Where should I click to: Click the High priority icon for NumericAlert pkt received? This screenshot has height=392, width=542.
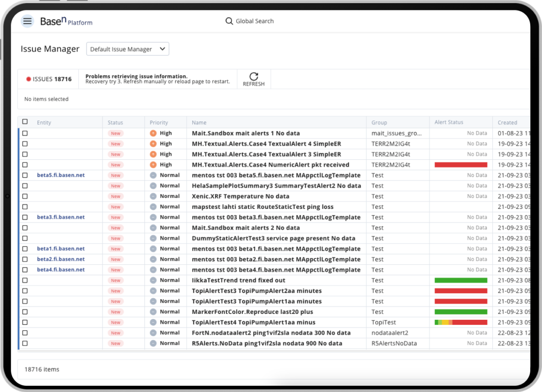tap(152, 164)
